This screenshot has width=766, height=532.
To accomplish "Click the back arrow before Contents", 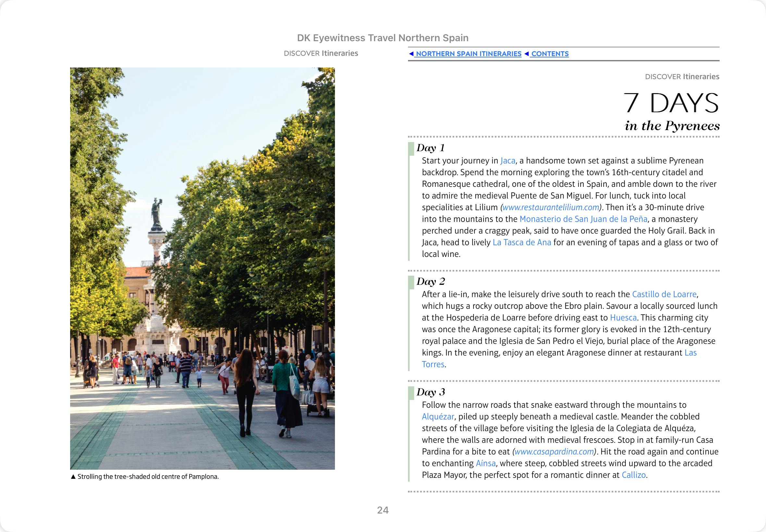I will pyautogui.click(x=526, y=54).
